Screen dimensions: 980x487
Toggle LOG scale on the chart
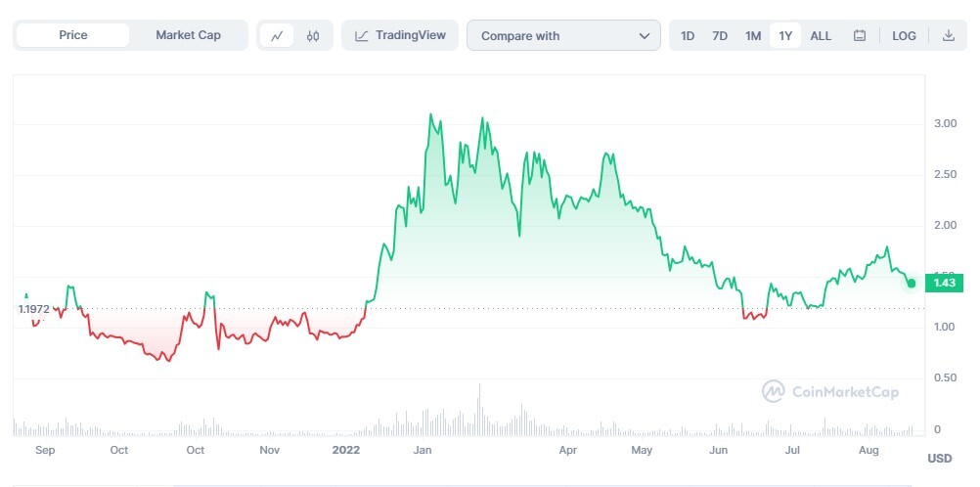[904, 35]
